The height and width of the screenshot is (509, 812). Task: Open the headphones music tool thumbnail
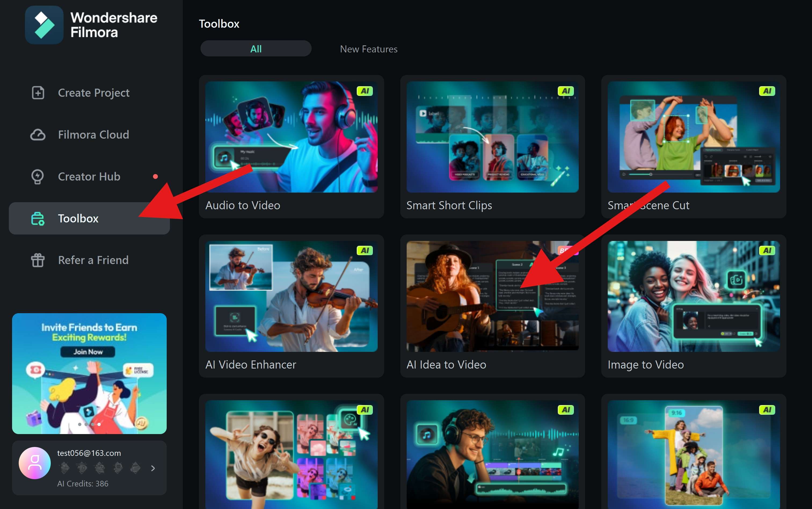click(x=493, y=454)
